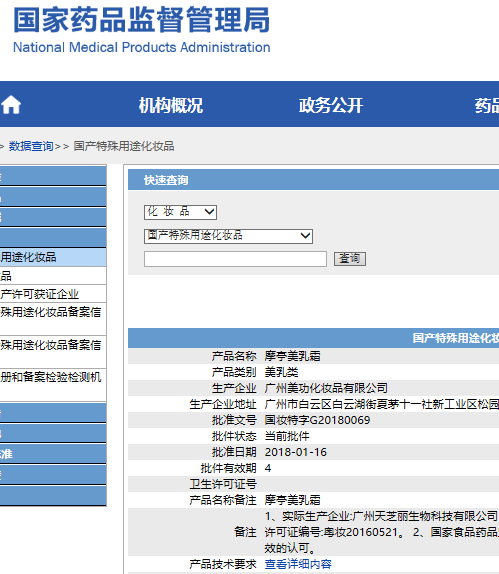Open the 化妆品 category dropdown
This screenshot has height=574, width=499.
pyautogui.click(x=180, y=212)
